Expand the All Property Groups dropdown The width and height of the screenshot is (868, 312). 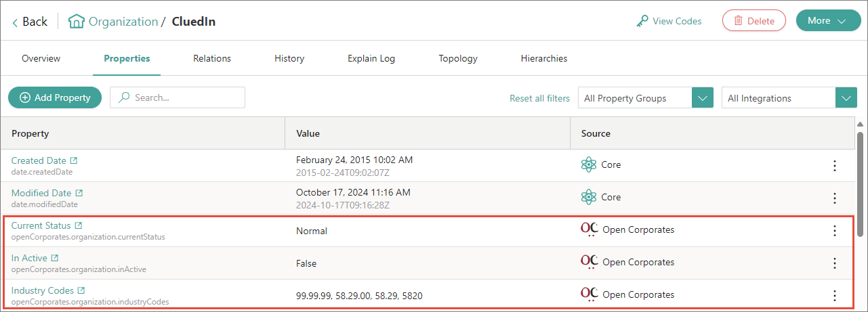coord(703,98)
